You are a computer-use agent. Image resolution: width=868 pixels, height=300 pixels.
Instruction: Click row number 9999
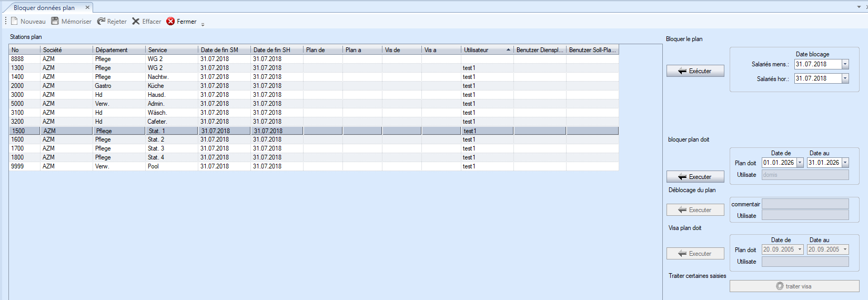(x=25, y=166)
